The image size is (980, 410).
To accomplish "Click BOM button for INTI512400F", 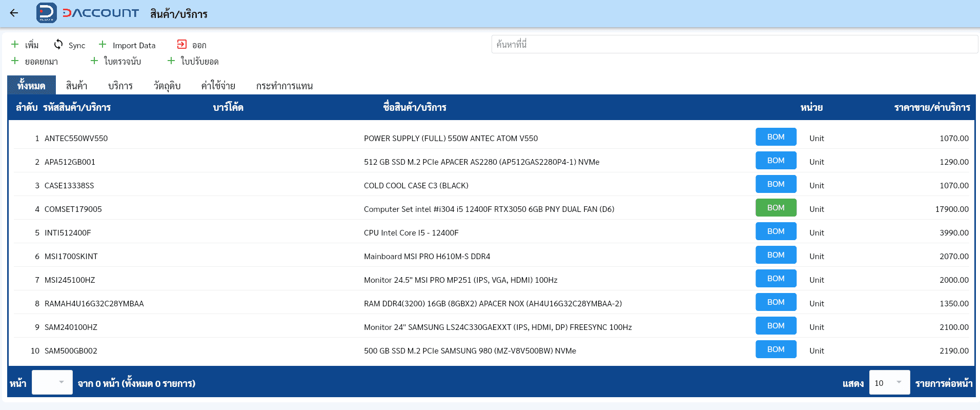I will (776, 231).
